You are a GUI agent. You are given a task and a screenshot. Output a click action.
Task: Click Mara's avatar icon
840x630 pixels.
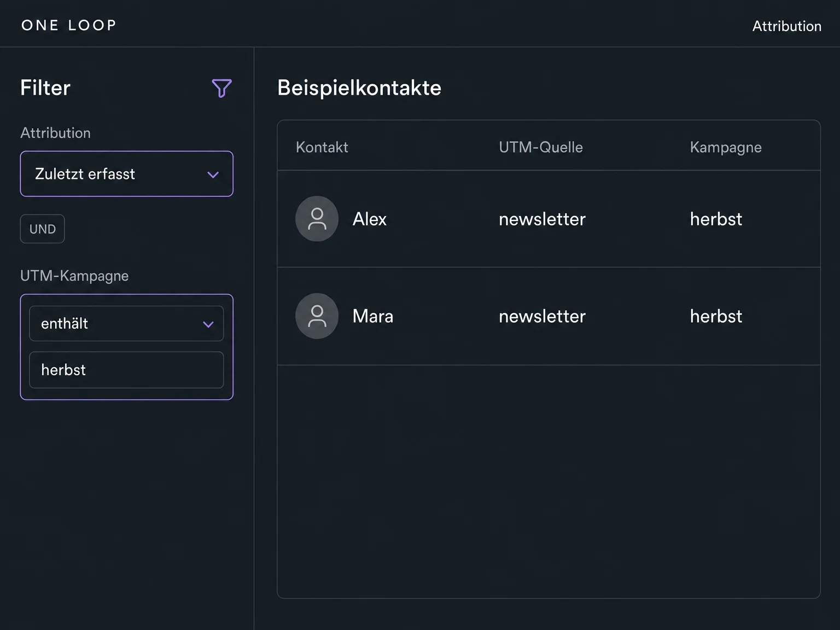point(317,316)
